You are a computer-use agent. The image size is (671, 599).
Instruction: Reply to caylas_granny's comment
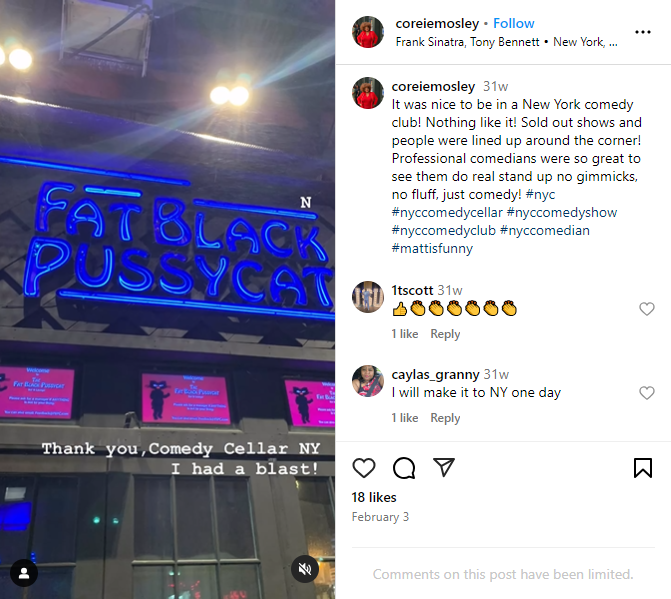pyautogui.click(x=445, y=418)
